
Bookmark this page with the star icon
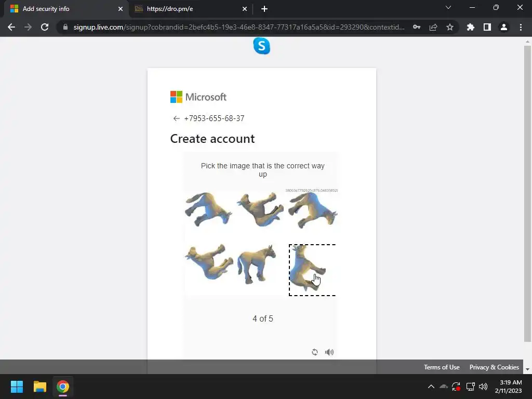point(450,27)
